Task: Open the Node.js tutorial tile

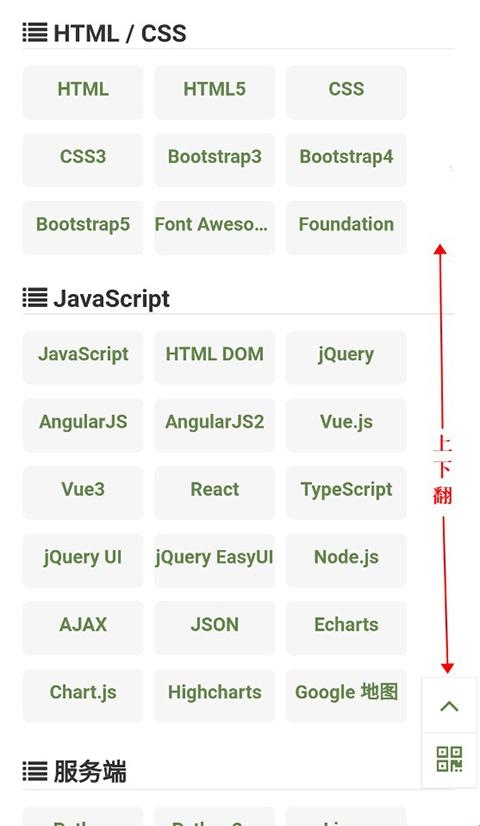Action: click(x=346, y=560)
